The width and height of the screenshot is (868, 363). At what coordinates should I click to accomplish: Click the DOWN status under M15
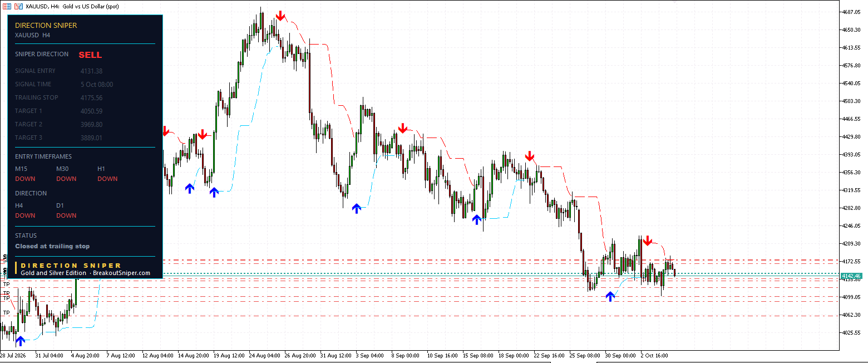tap(25, 179)
